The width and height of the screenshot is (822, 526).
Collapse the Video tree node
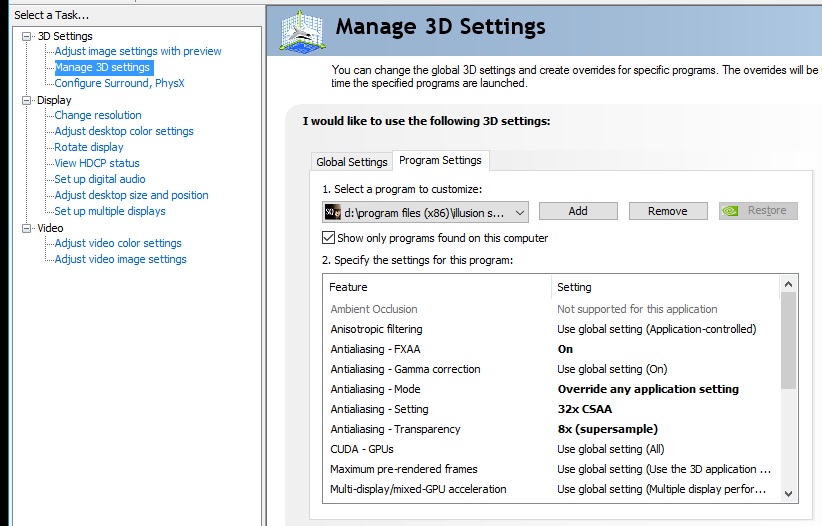[x=27, y=228]
